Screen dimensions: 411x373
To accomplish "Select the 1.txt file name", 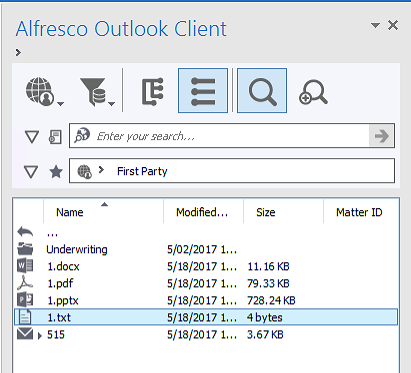I will click(x=59, y=317).
